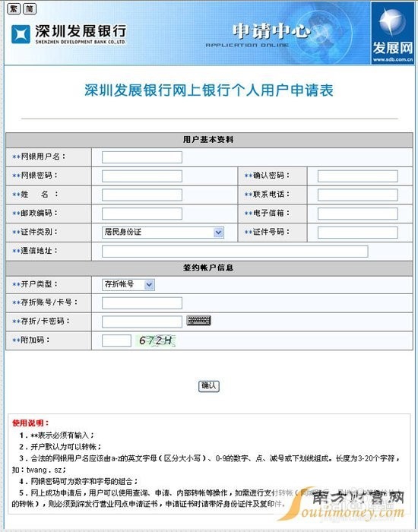This screenshot has height=532, width=418.
Task: Click the 用户基本资料 section header
Action: [208, 139]
